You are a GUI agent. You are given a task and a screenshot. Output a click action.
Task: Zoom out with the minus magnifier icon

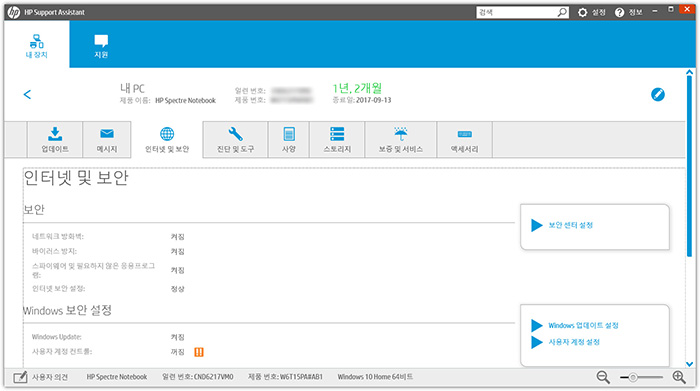[603, 377]
